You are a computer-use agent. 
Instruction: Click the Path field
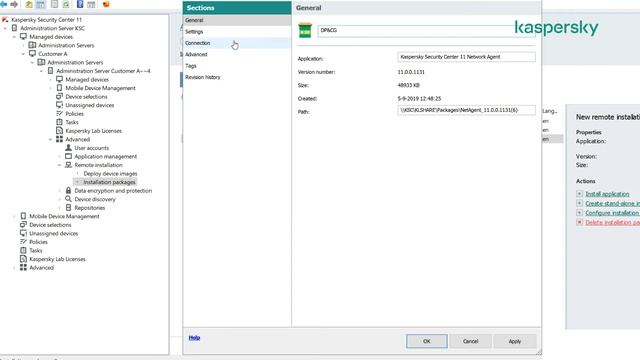click(x=466, y=110)
